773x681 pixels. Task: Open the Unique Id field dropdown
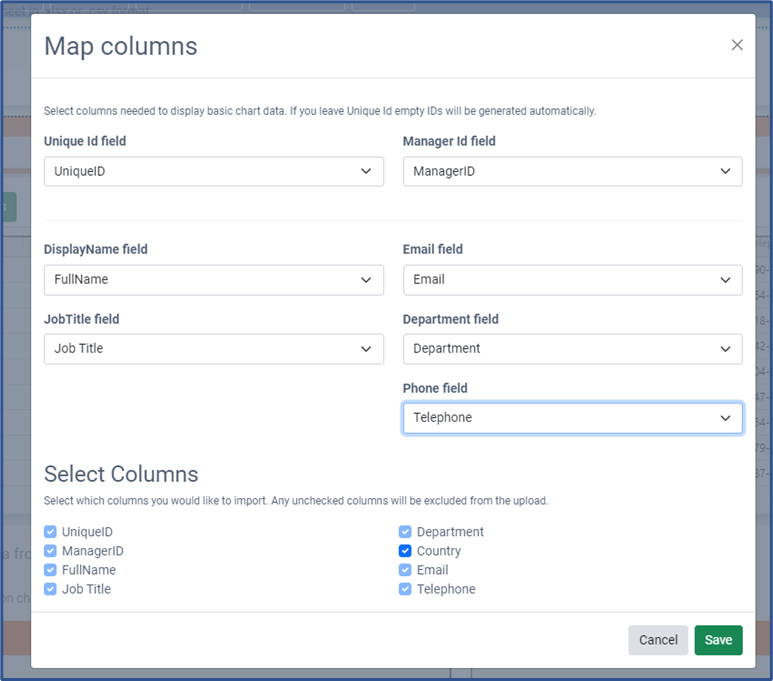213,171
